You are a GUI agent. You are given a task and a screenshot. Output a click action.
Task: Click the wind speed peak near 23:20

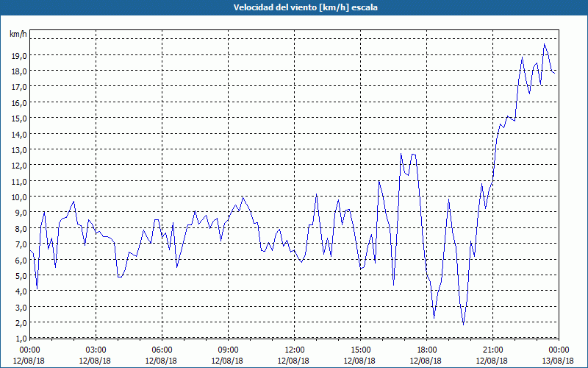[544, 44]
